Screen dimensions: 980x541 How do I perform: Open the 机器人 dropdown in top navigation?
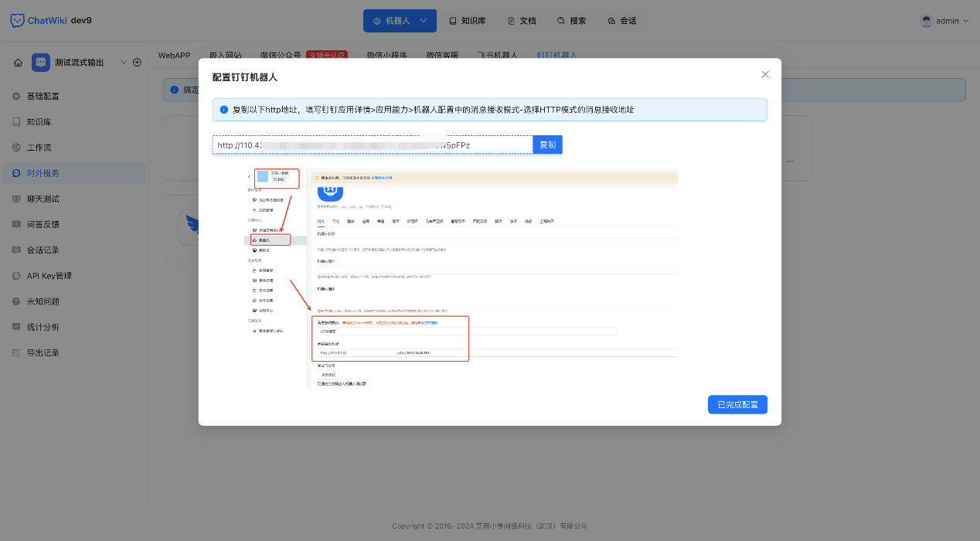click(x=400, y=21)
